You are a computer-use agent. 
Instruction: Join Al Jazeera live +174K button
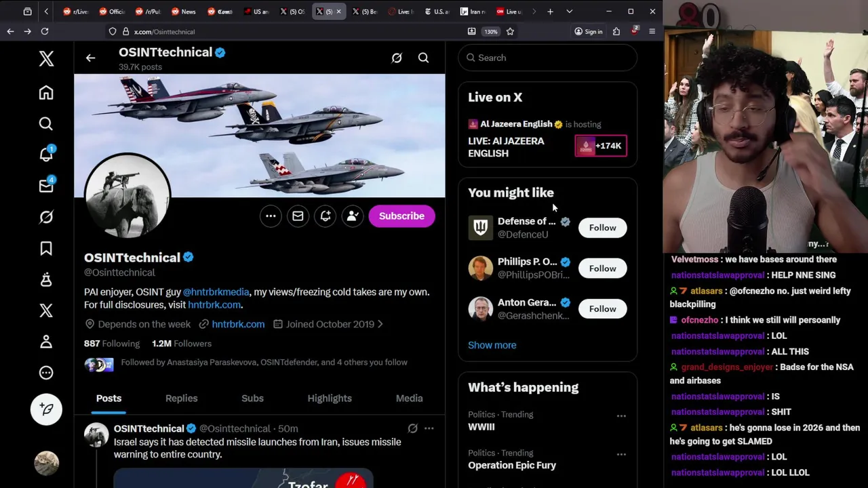click(601, 146)
